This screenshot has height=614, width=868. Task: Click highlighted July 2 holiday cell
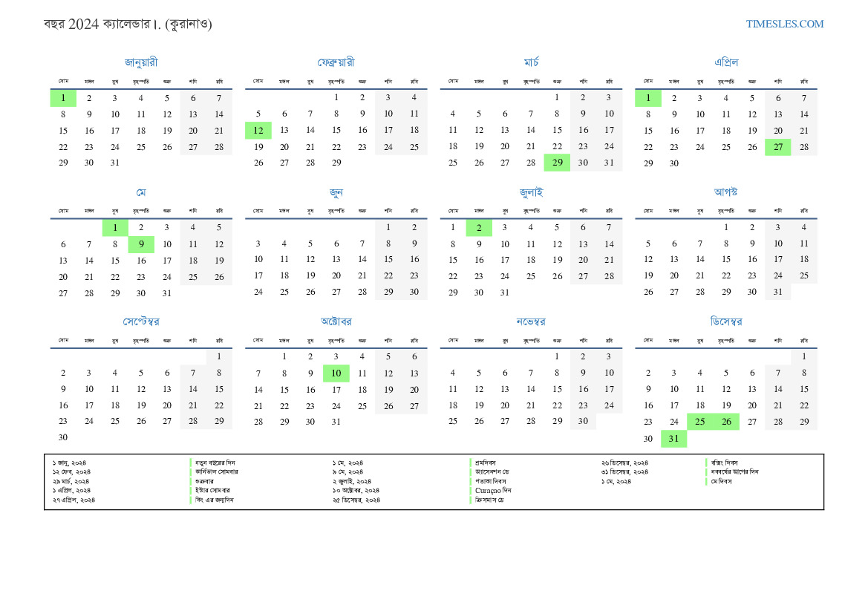click(x=479, y=227)
